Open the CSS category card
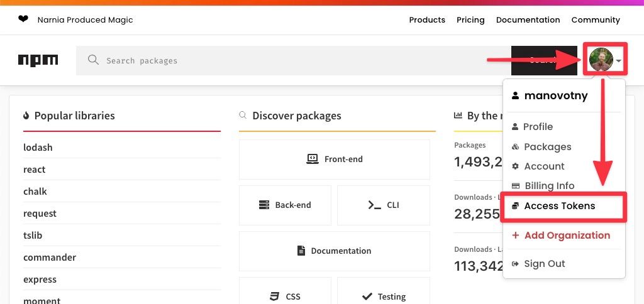The width and height of the screenshot is (644, 304). pyautogui.click(x=285, y=291)
